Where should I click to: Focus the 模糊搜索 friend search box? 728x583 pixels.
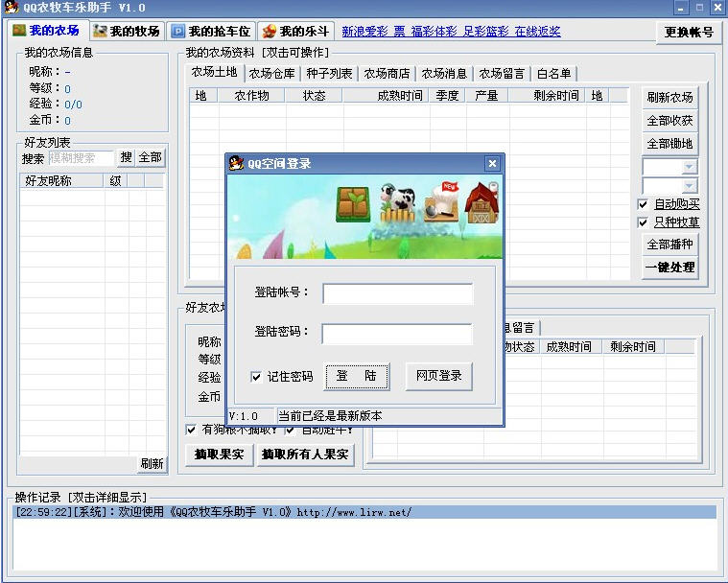coord(81,158)
